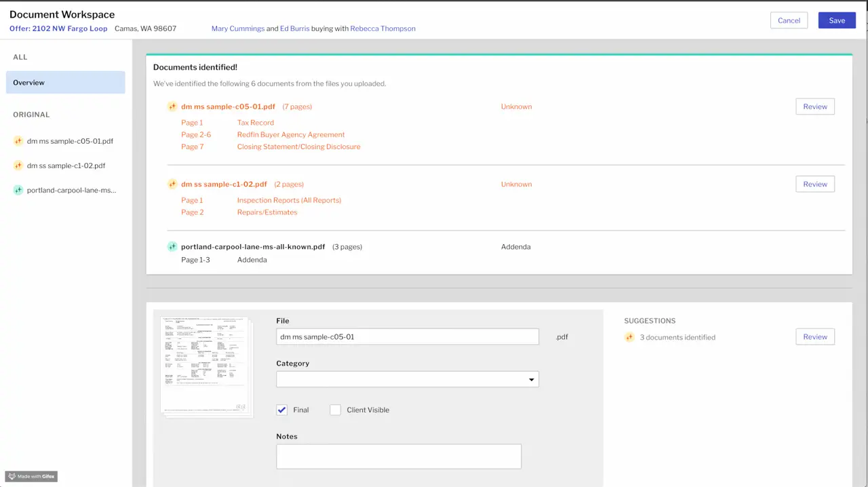Click the Cancel button

coord(789,20)
